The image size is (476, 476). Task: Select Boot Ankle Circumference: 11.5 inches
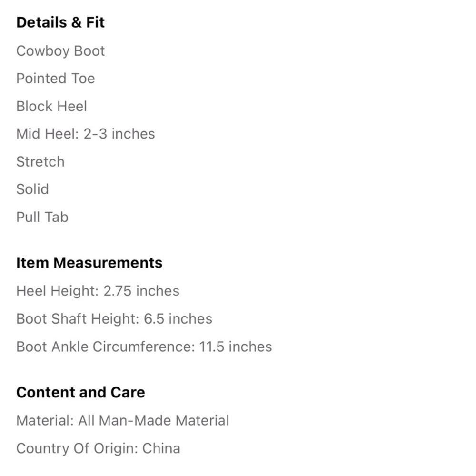click(x=144, y=347)
